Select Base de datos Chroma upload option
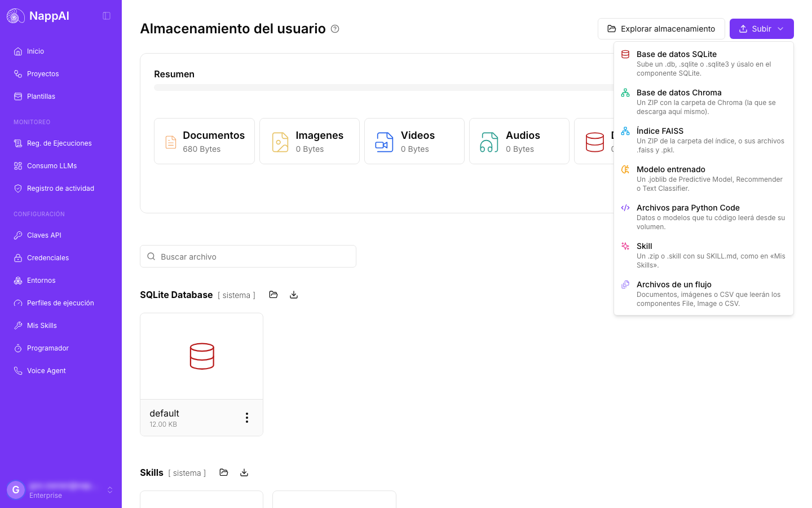 coord(704,102)
